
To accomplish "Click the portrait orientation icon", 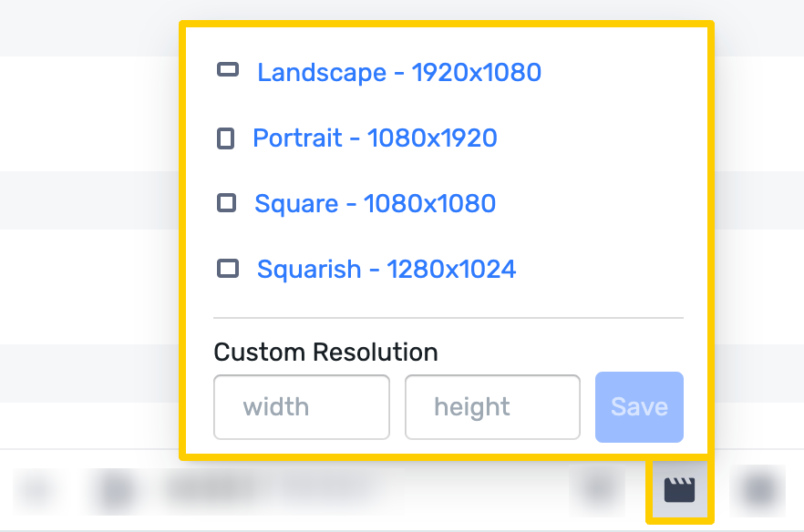I will coord(228,138).
